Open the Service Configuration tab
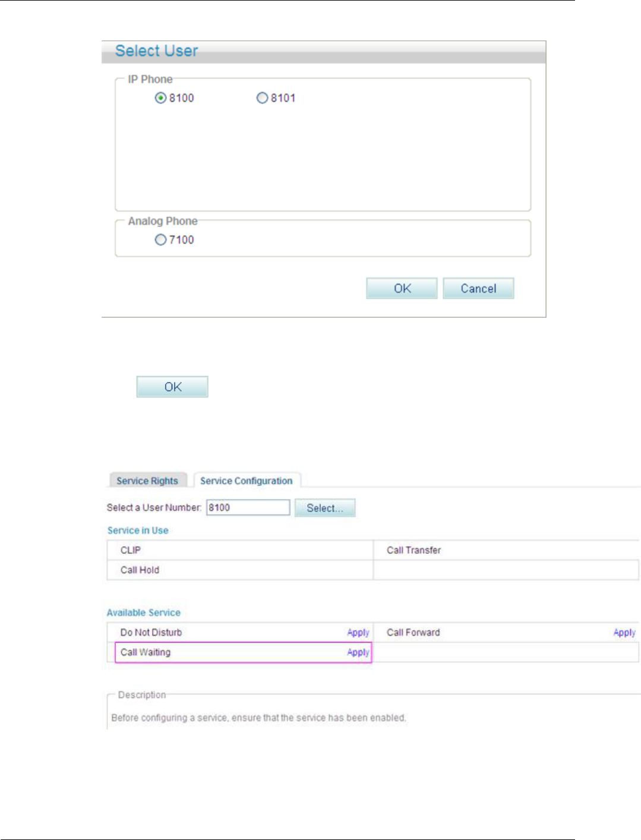This screenshot has width=641, height=840. tap(247, 481)
